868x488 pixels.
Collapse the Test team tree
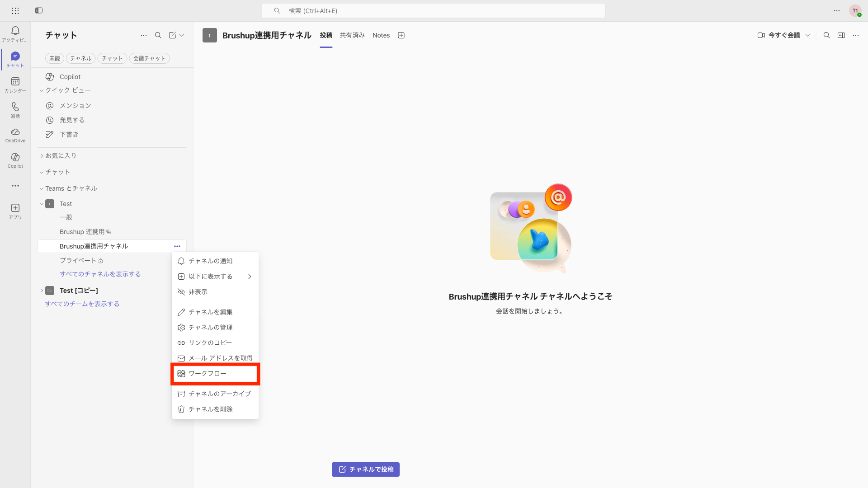tap(42, 204)
